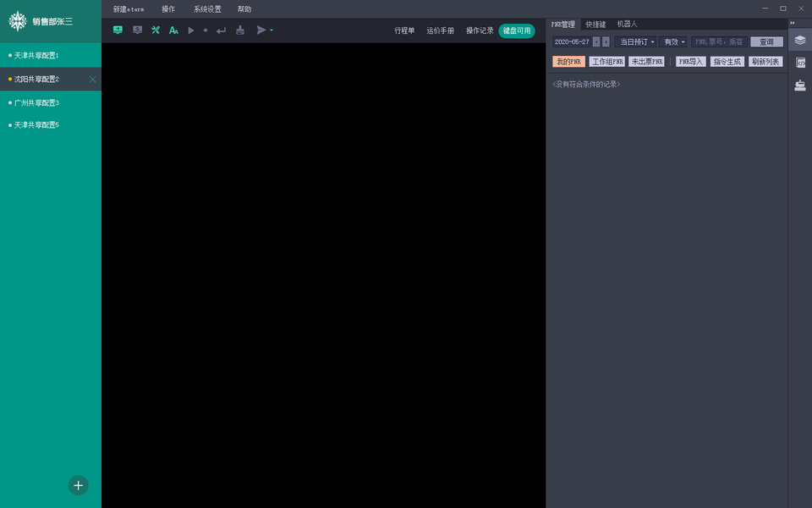Viewport: 812px width, 508px height.
Task: Open the 有效 status dropdown
Action: click(x=673, y=41)
